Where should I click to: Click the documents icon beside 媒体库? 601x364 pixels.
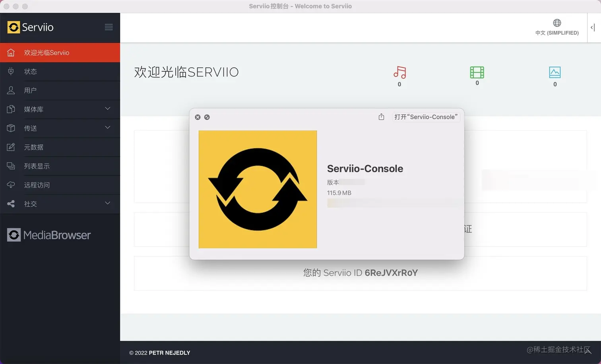click(x=11, y=109)
